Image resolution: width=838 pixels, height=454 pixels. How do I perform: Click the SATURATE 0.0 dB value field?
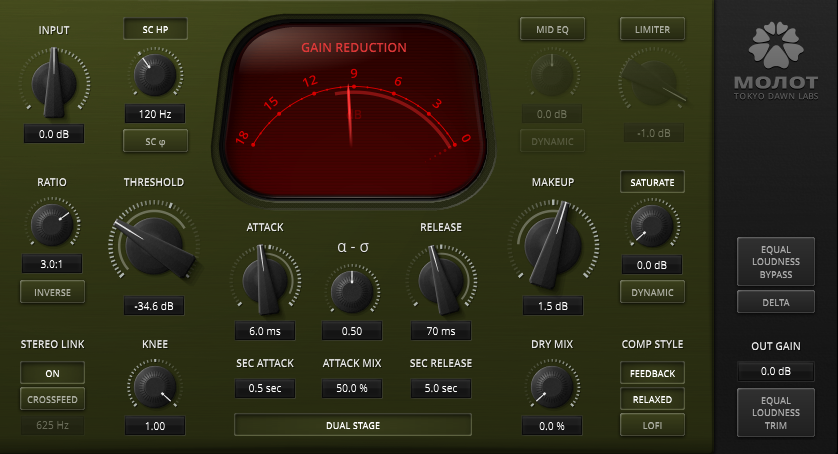(x=652, y=265)
